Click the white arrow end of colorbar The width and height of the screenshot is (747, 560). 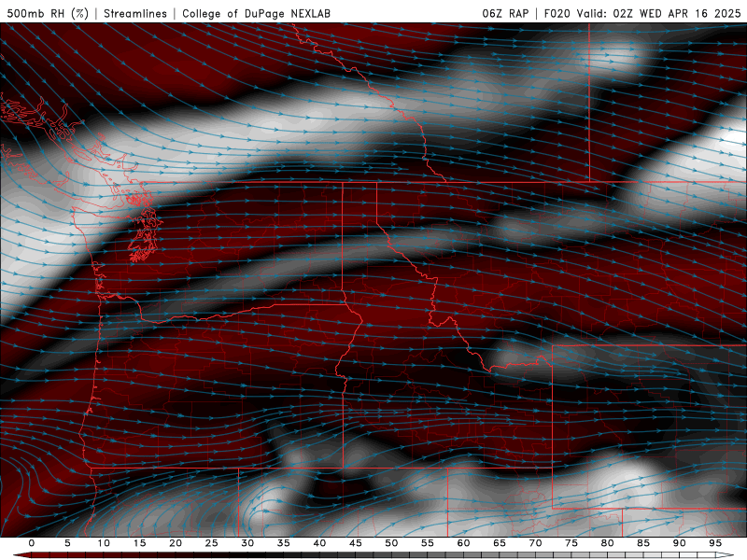tap(725, 555)
